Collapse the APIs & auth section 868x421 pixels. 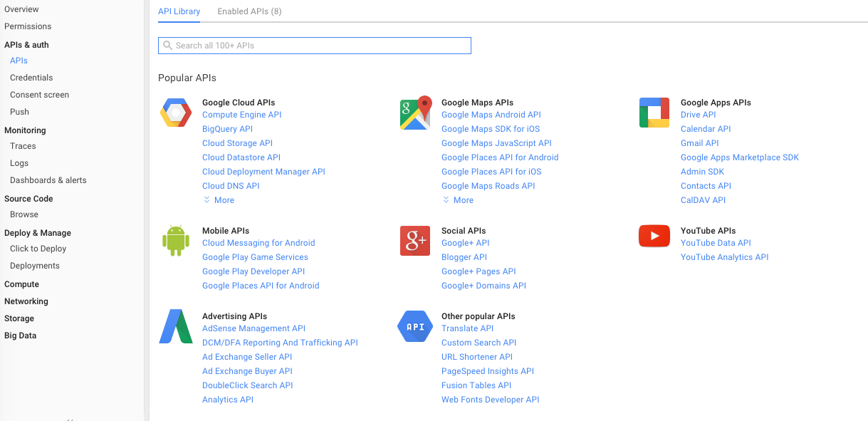point(26,45)
